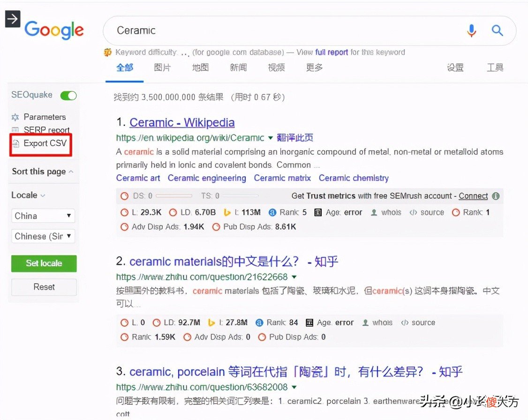The width and height of the screenshot is (528, 420).
Task: Click Zhihu result 2's Rank 84 icon
Action: [259, 323]
